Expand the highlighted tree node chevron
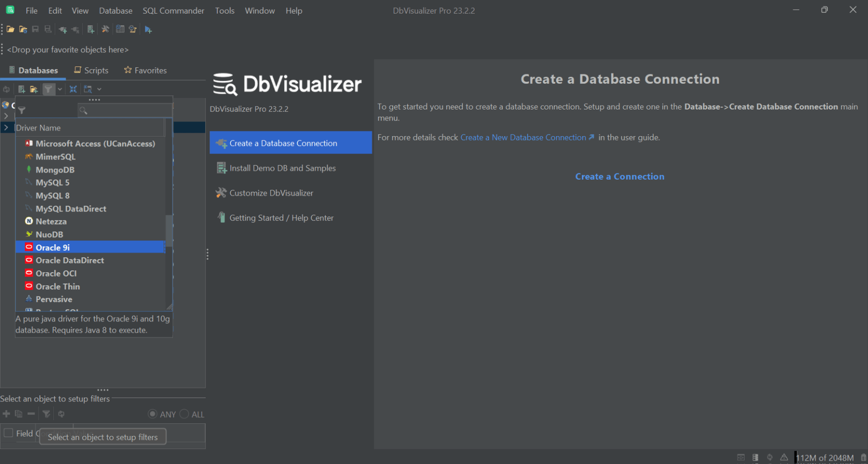The height and width of the screenshot is (464, 868). 6,128
